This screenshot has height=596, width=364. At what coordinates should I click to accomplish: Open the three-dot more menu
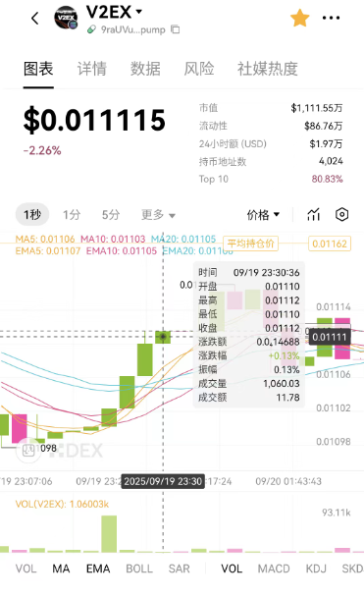[331, 18]
